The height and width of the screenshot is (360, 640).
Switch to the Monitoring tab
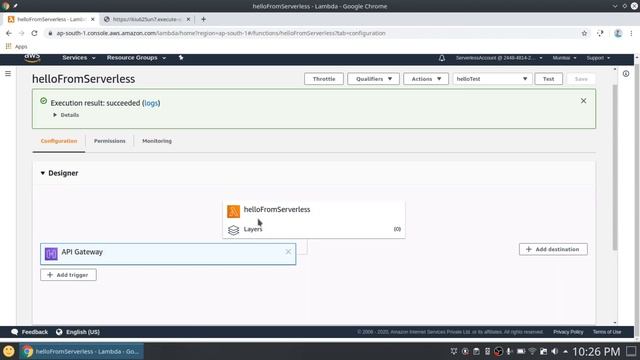click(157, 141)
